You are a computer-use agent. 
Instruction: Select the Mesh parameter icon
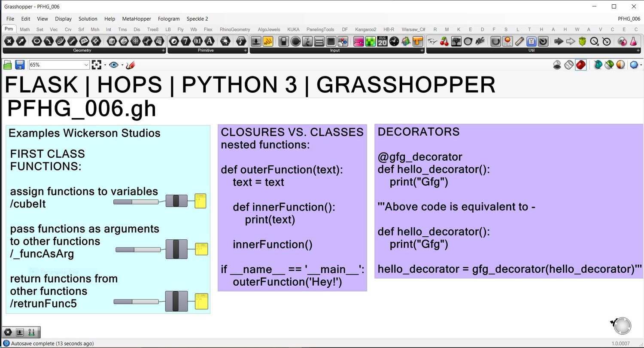(135, 41)
